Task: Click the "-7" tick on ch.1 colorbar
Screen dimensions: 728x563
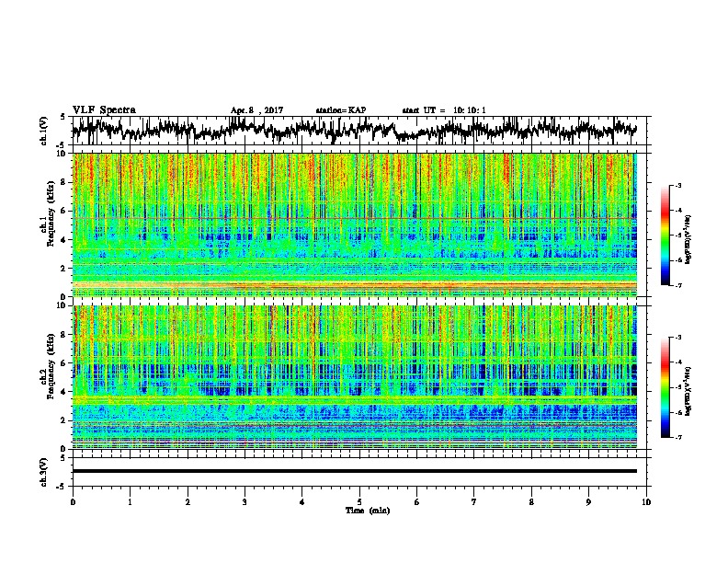Action: click(x=678, y=285)
